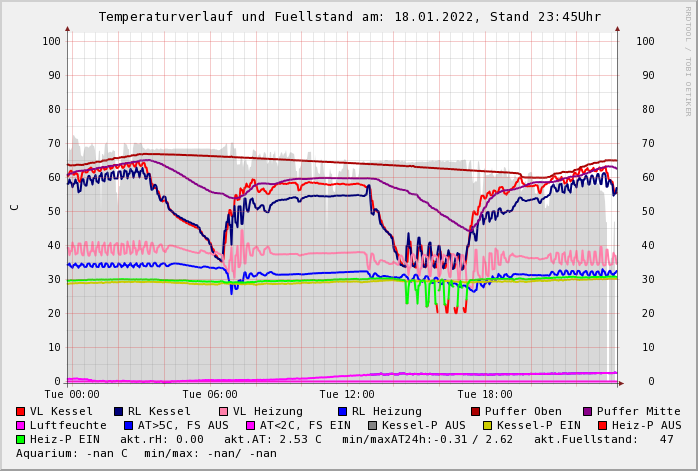
Task: Click the Tue 12:00 time axis label
Action: pos(347,395)
